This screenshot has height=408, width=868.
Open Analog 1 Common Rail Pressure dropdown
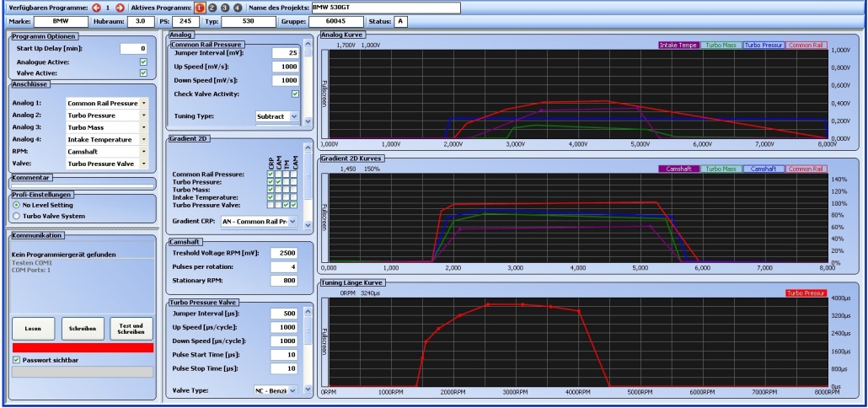[144, 103]
